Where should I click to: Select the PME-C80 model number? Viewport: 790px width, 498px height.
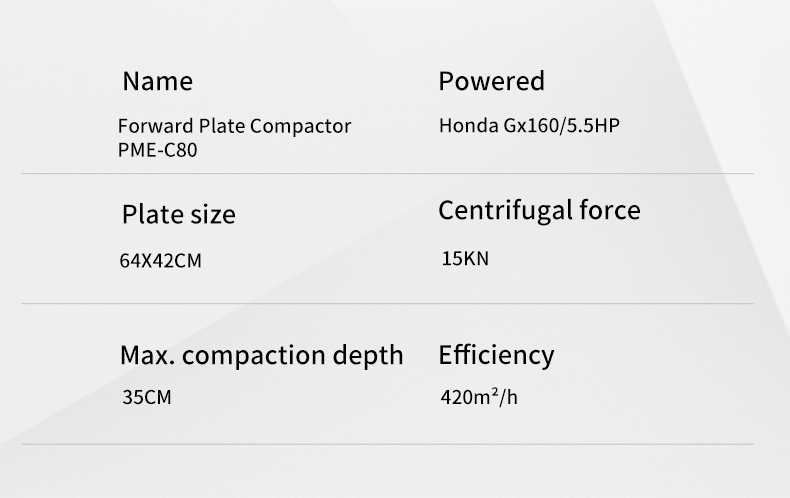tap(150, 150)
